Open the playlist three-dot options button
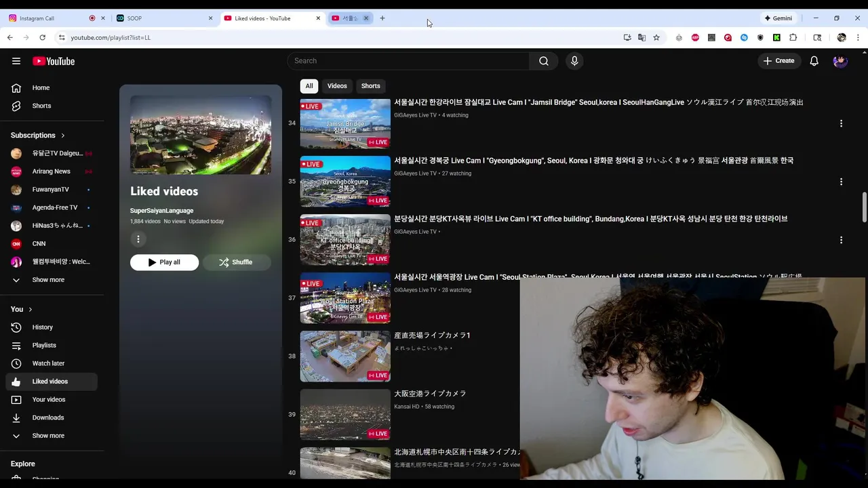The height and width of the screenshot is (488, 868). 138,239
